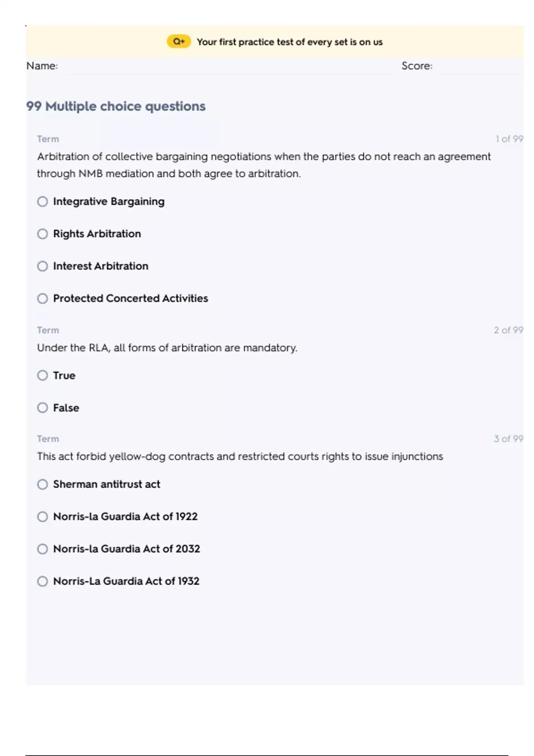Screen dimensions: 534x756
Task: Click the Name input line
Action: (x=227, y=67)
